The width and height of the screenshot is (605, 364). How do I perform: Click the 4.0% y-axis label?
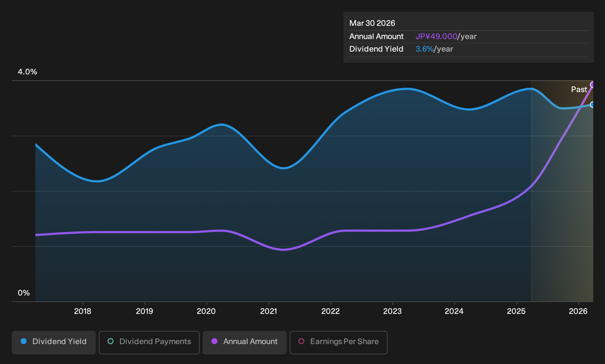[27, 72]
